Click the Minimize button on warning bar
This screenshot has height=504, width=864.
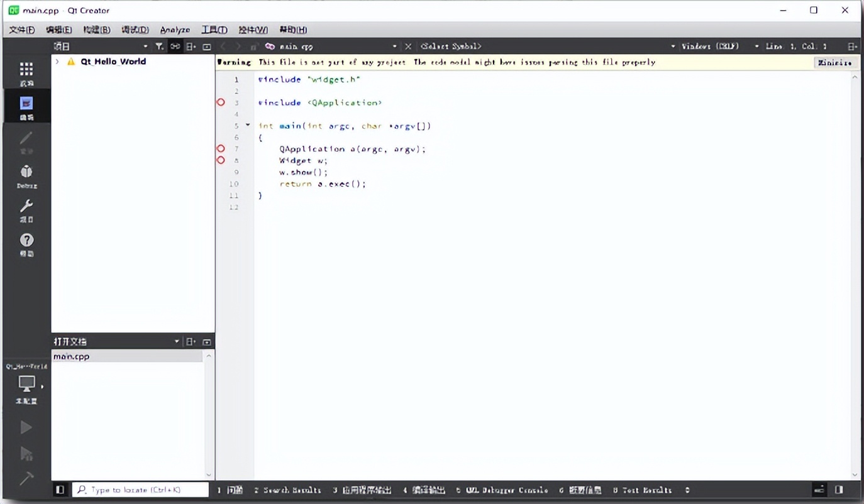tap(834, 62)
